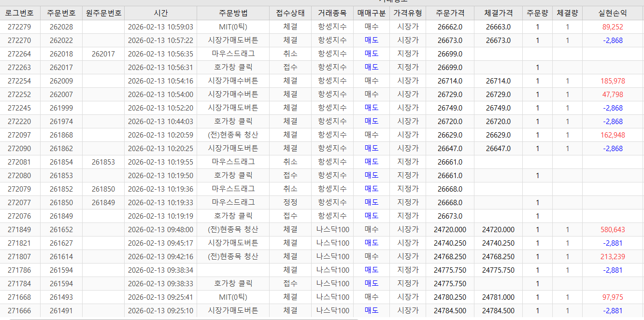Click 마우스드래그 in row 272079
Viewport: 644px width, 320px height.
(233, 189)
